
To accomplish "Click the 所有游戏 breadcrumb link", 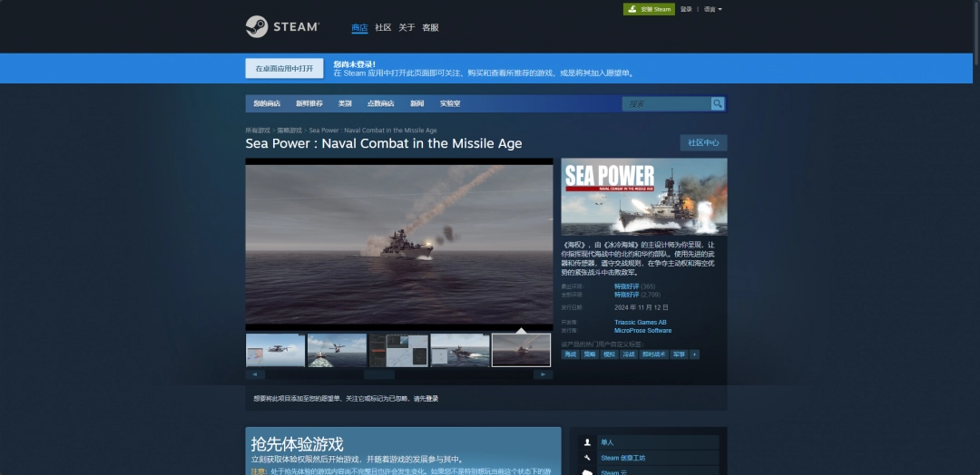I will click(258, 131).
